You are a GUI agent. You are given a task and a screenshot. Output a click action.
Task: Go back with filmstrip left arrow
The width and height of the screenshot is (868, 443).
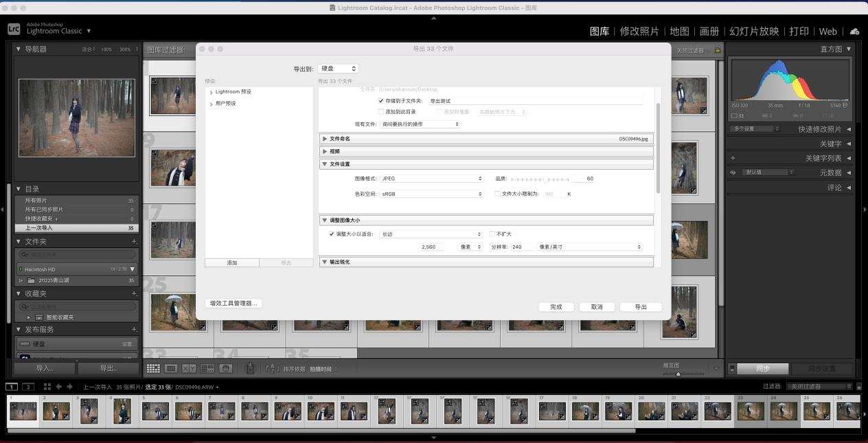click(59, 387)
